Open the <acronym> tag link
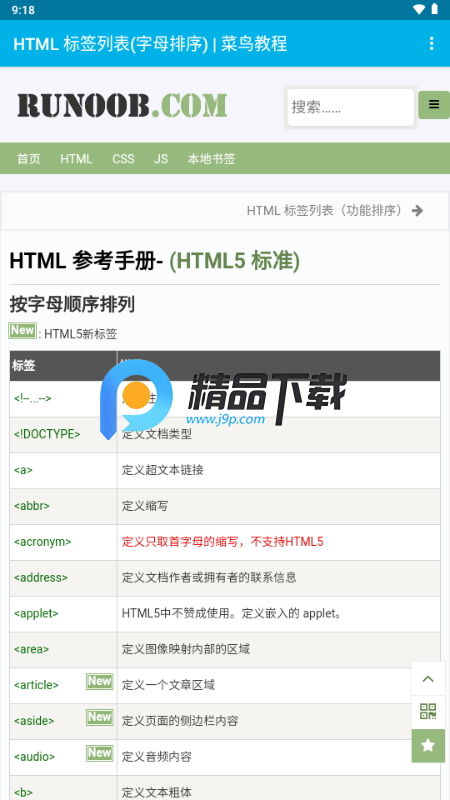 click(42, 542)
